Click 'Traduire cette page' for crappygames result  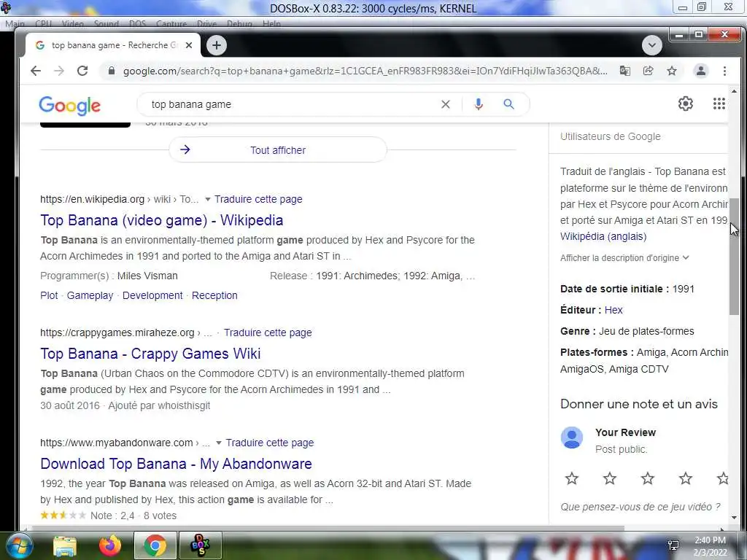coord(268,332)
